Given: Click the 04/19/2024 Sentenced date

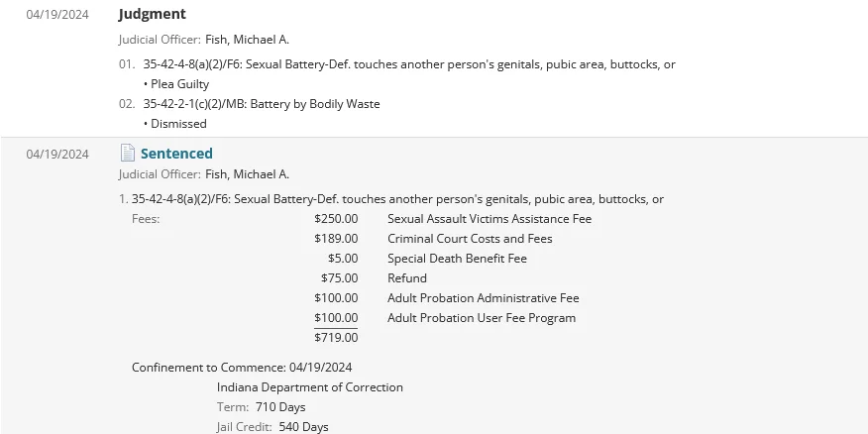Looking at the screenshot, I should click(x=57, y=154).
